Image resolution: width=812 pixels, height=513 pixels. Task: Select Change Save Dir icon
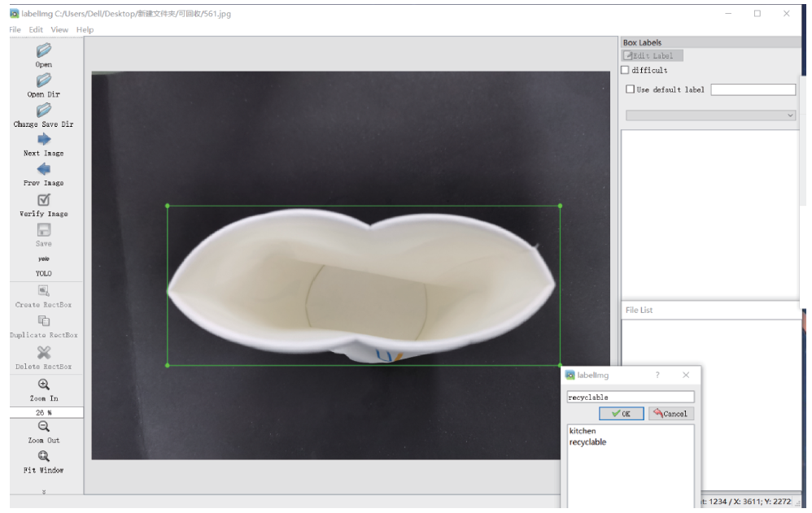tap(44, 111)
